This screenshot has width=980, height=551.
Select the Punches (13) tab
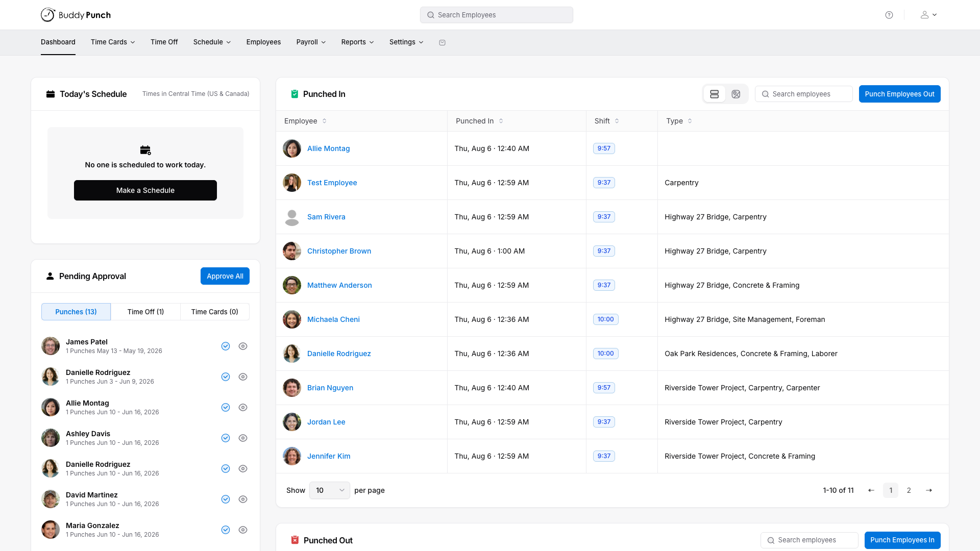(76, 312)
